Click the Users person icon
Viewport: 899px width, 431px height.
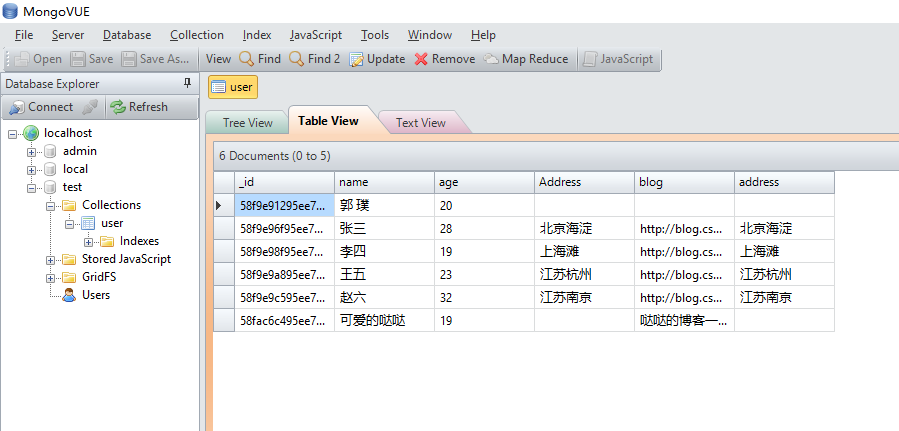click(69, 295)
